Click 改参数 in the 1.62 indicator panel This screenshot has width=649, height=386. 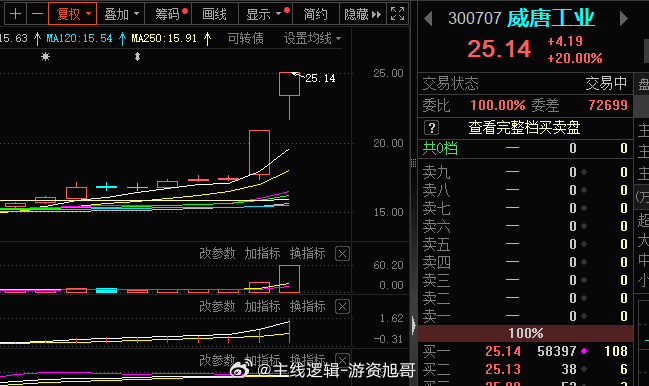click(x=217, y=307)
